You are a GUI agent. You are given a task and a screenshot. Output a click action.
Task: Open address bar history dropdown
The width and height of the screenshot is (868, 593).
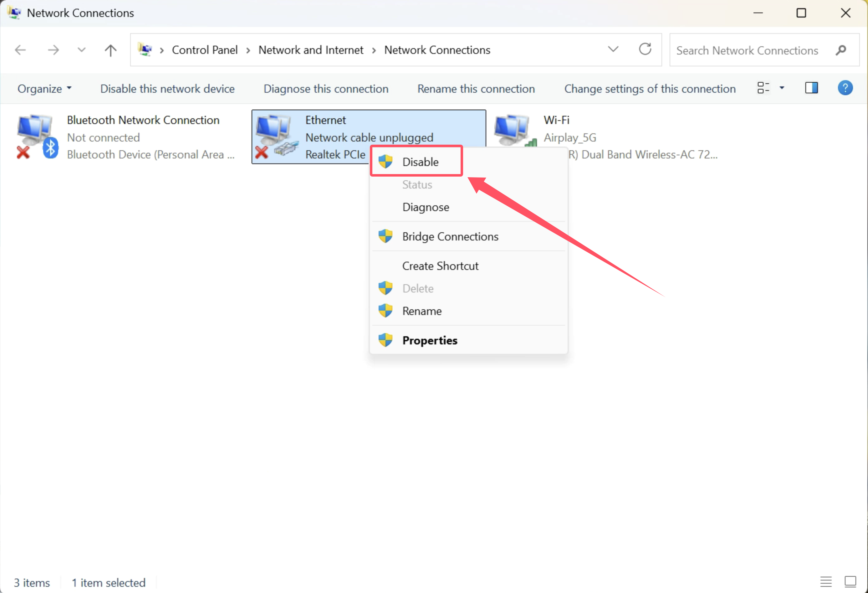pos(613,49)
